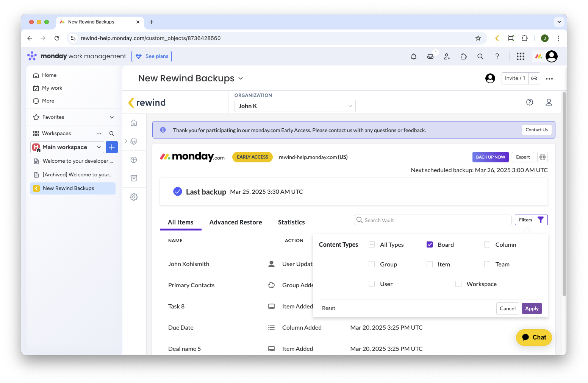Open the Chat widget
Viewport: 588px width, 383px height.
pos(534,337)
